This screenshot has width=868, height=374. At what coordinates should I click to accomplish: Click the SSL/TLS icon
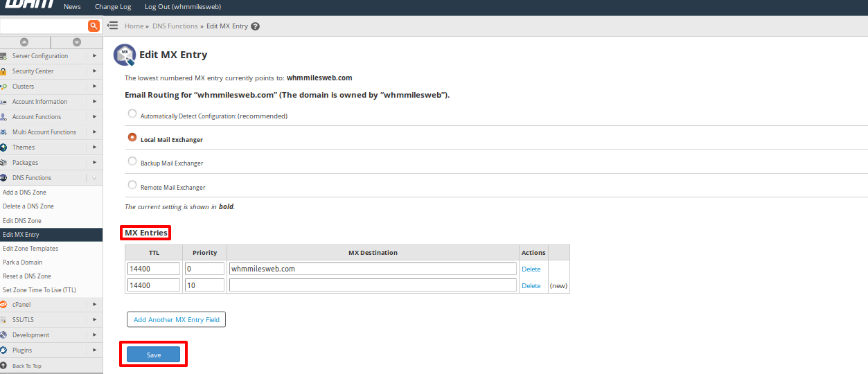click(4, 320)
